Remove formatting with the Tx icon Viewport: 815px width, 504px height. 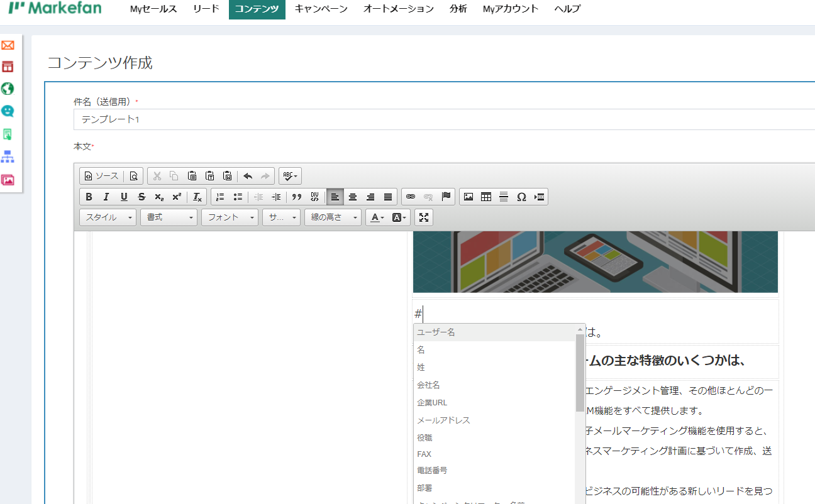tap(197, 197)
